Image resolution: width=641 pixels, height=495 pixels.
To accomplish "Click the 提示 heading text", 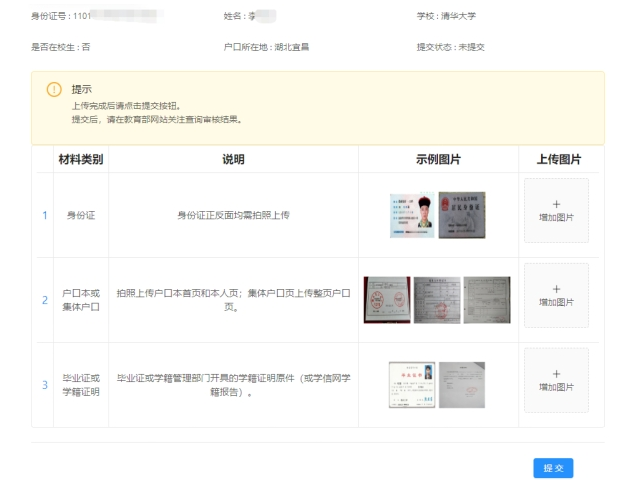I will 81,90.
